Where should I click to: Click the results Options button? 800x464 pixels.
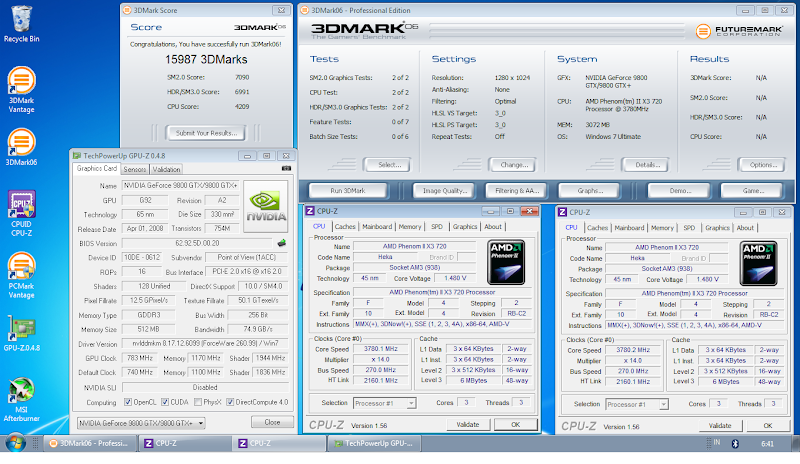click(x=763, y=165)
